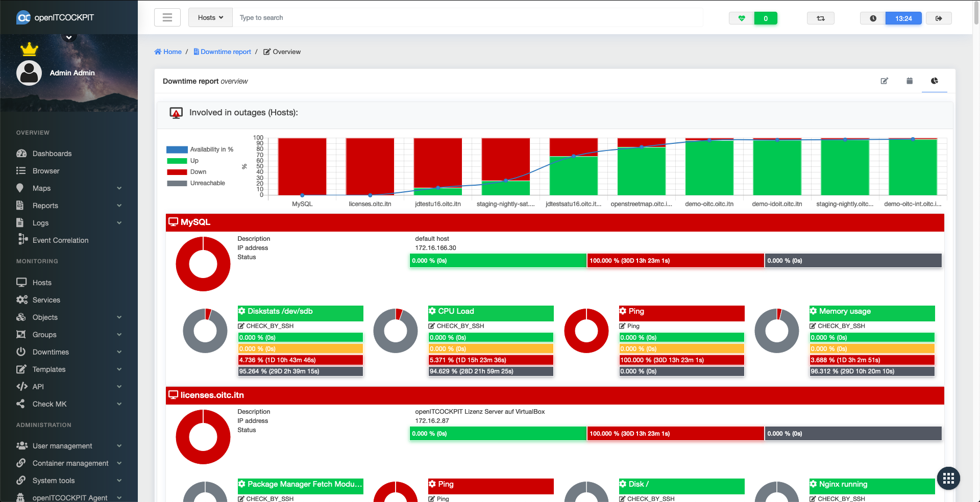980x502 pixels.
Task: Open the MySQL host header link
Action: coord(195,222)
